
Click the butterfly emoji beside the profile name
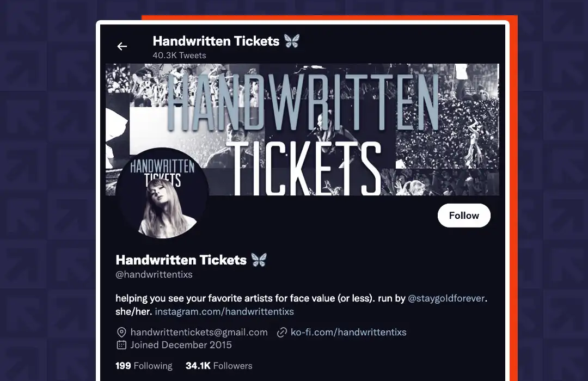click(x=259, y=260)
